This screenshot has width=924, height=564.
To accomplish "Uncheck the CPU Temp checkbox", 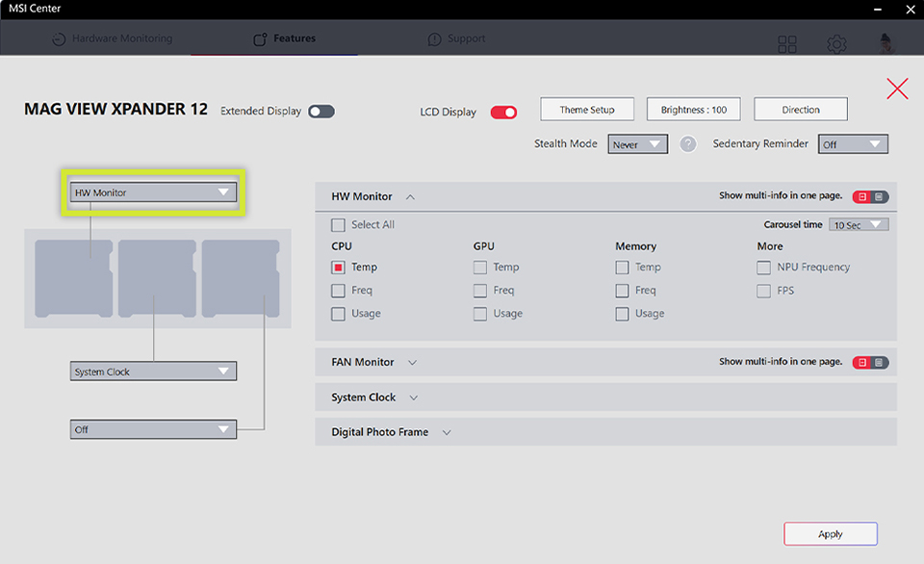I will coord(338,268).
